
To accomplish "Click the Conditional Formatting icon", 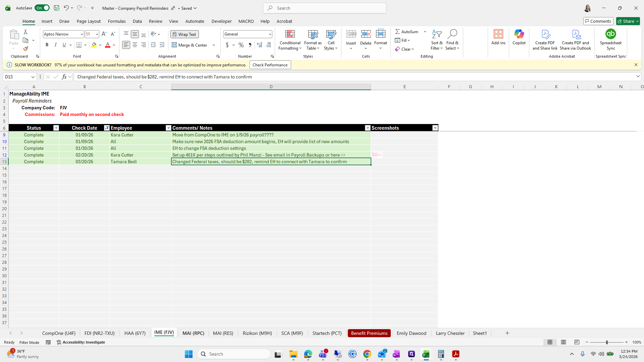I will click(x=290, y=34).
